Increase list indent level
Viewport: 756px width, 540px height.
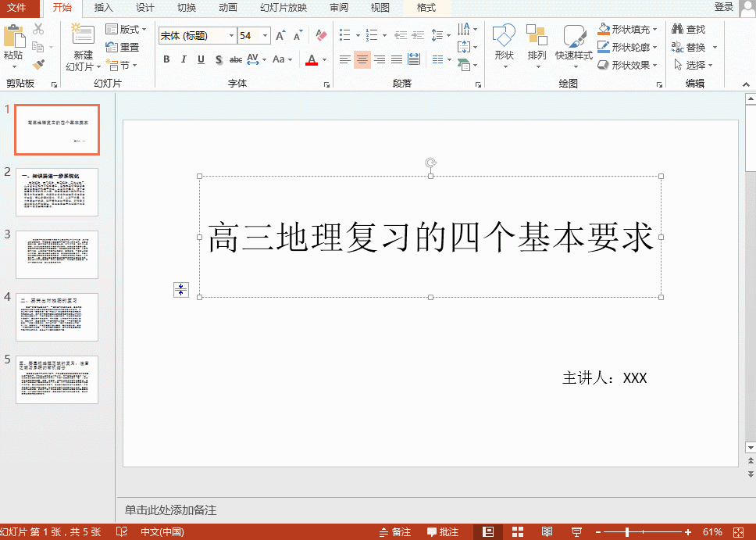(418, 35)
